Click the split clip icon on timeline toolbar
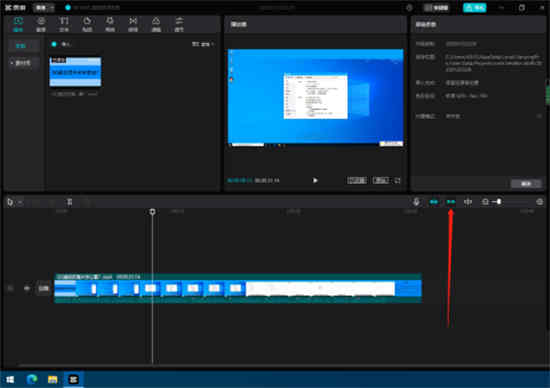The image size is (550, 388). (x=69, y=202)
